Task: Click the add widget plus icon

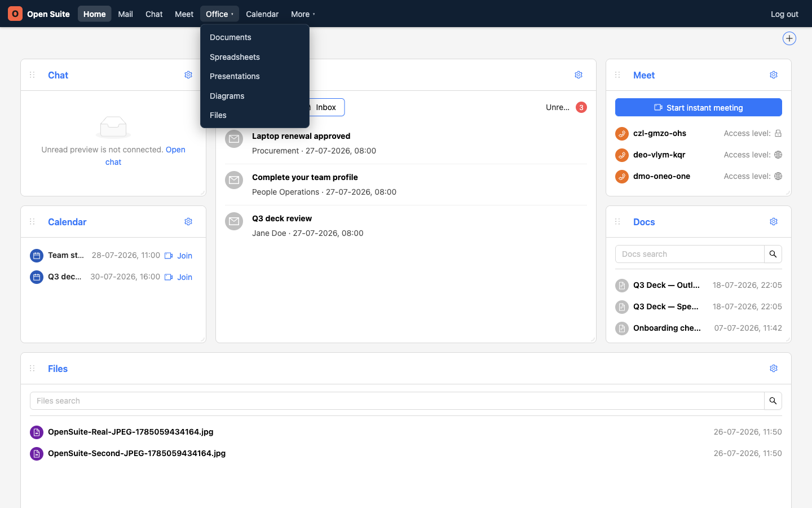Action: pyautogui.click(x=789, y=38)
